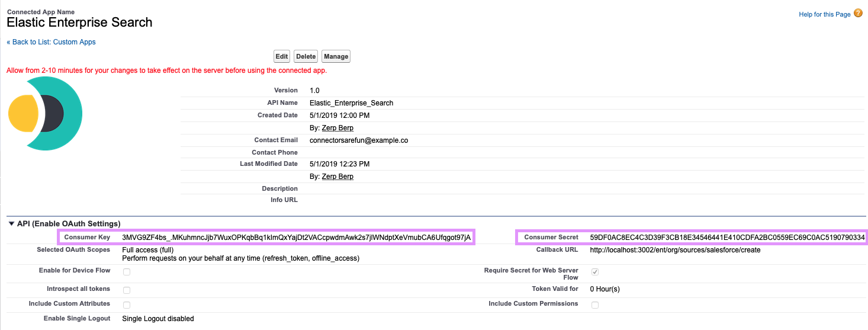
Task: Toggle the Enable for Device Flow checkbox
Action: pyautogui.click(x=127, y=273)
